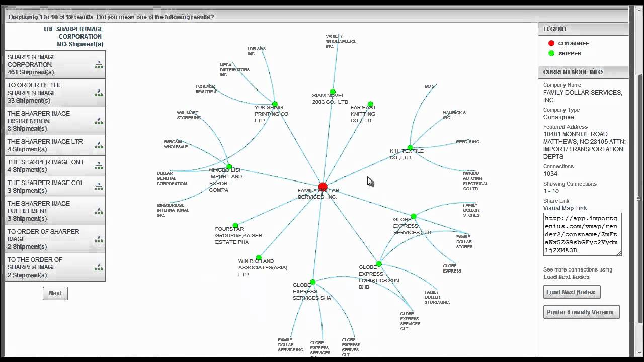644x362 pixels.
Task: Open visual map icon for TO ORDER OF SHARPER IMAGE
Action: [x=99, y=239]
